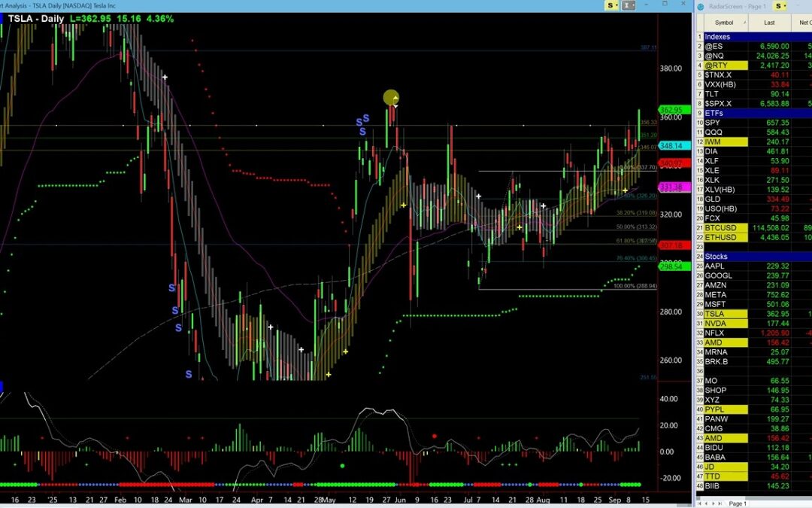Click the RadarScreen globe icon in its title bar
This screenshot has height=508, width=812.
699,5
